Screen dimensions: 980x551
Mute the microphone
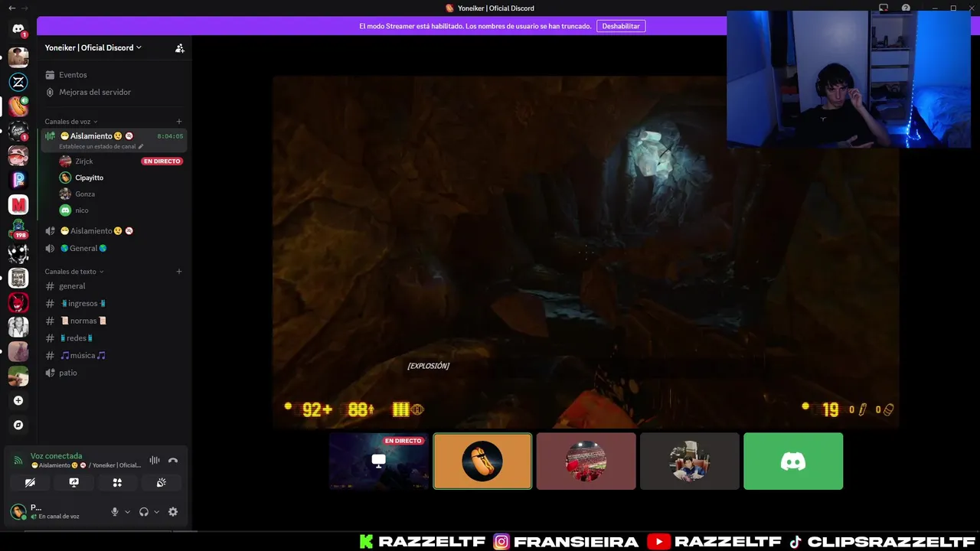[x=115, y=512]
